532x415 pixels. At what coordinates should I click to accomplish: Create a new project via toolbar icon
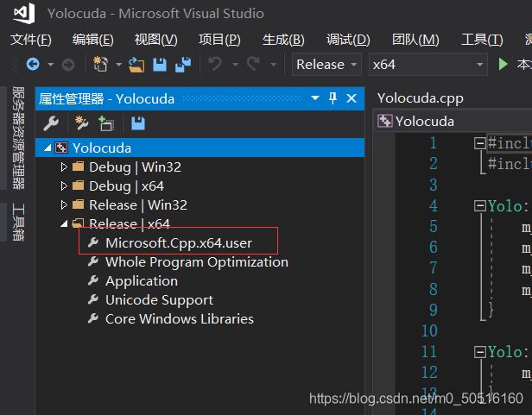[x=100, y=64]
